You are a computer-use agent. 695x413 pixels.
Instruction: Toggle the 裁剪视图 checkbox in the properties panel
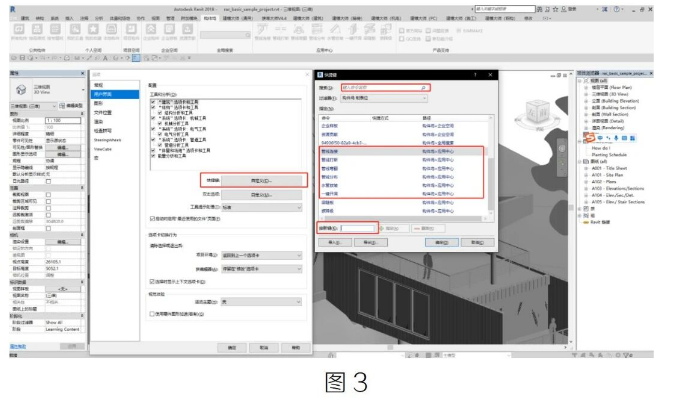point(48,195)
